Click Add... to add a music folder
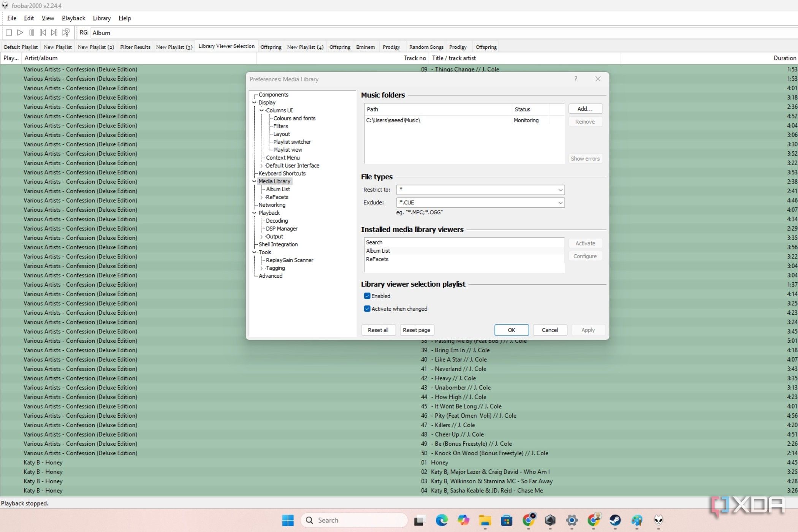This screenshot has width=798, height=532. (x=585, y=109)
